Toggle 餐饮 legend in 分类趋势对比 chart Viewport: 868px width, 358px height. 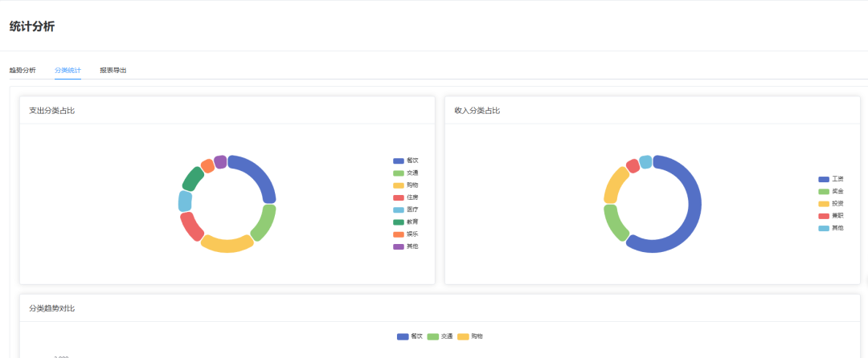pyautogui.click(x=410, y=336)
